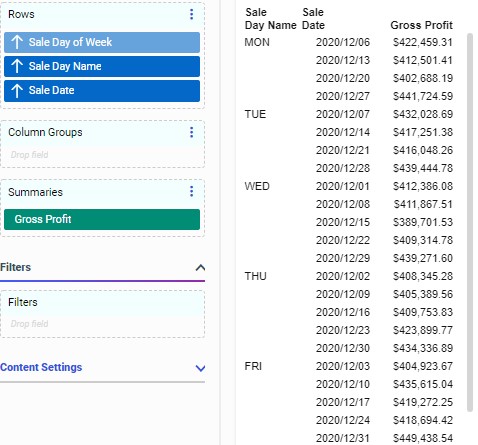The image size is (478, 445).
Task: Select the Gross Profit summary field
Action: [102, 219]
